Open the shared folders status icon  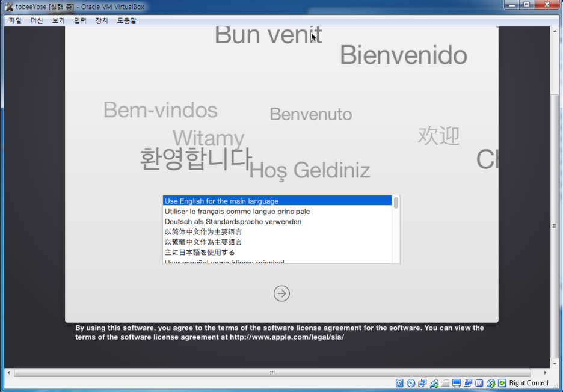point(445,383)
